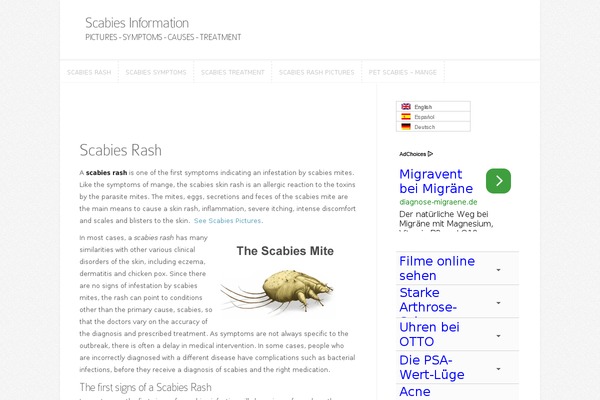Expand the Filme online sehen ad arrow
This screenshot has width=600, height=400.
click(498, 270)
